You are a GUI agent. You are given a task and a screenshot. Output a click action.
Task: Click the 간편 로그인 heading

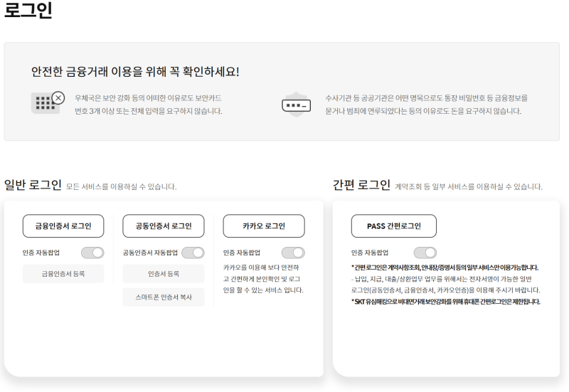click(361, 185)
